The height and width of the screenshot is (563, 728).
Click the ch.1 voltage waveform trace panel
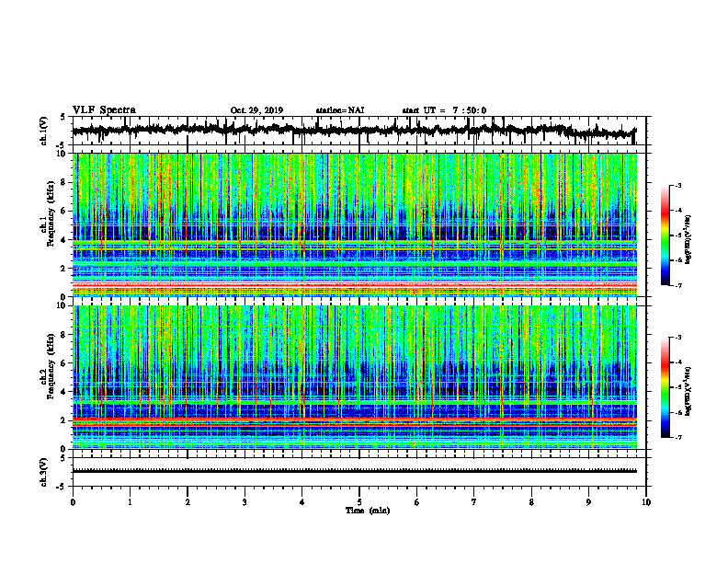(x=359, y=131)
